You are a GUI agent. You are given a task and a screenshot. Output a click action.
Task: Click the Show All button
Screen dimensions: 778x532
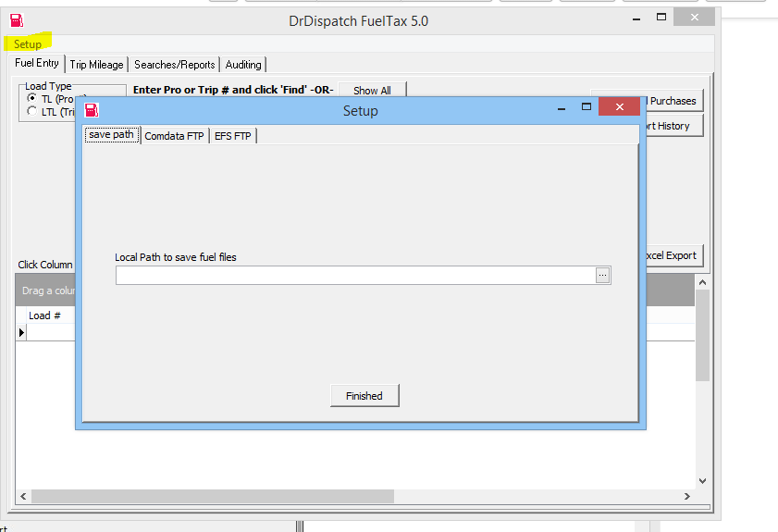[x=372, y=91]
